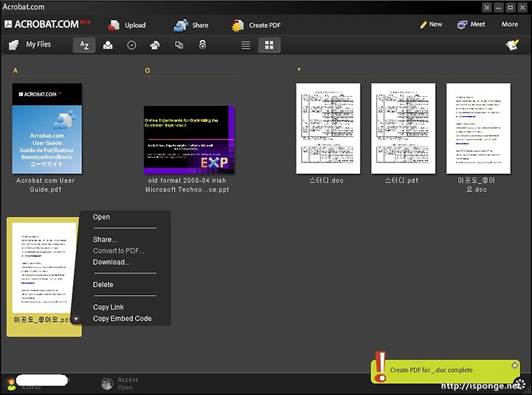Select Delete from context menu
The height and width of the screenshot is (395, 532).
pyautogui.click(x=103, y=285)
